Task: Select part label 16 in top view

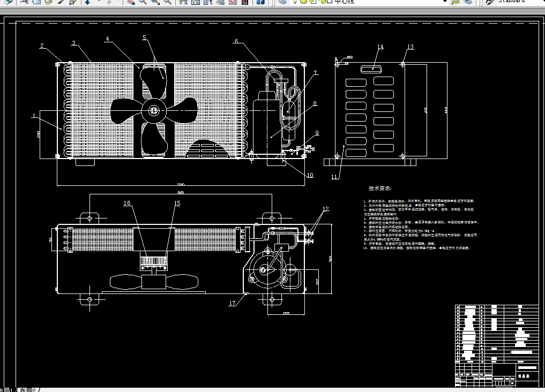Action: coord(127,203)
